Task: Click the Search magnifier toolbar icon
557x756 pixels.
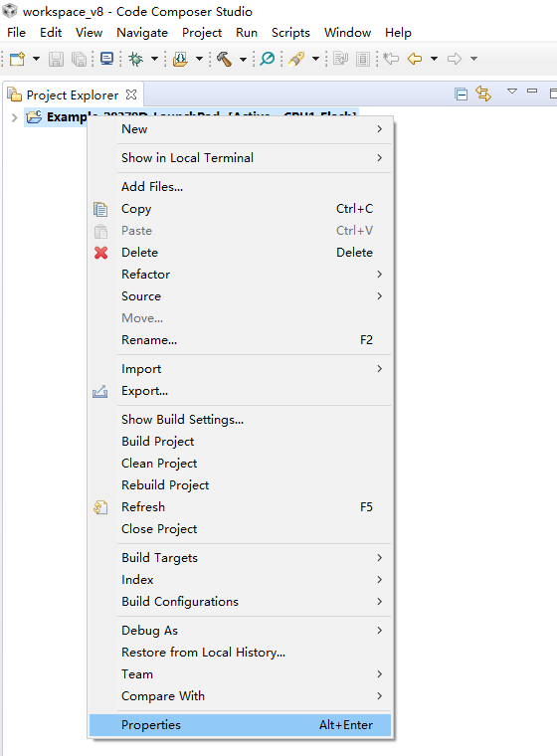Action: coord(267,59)
